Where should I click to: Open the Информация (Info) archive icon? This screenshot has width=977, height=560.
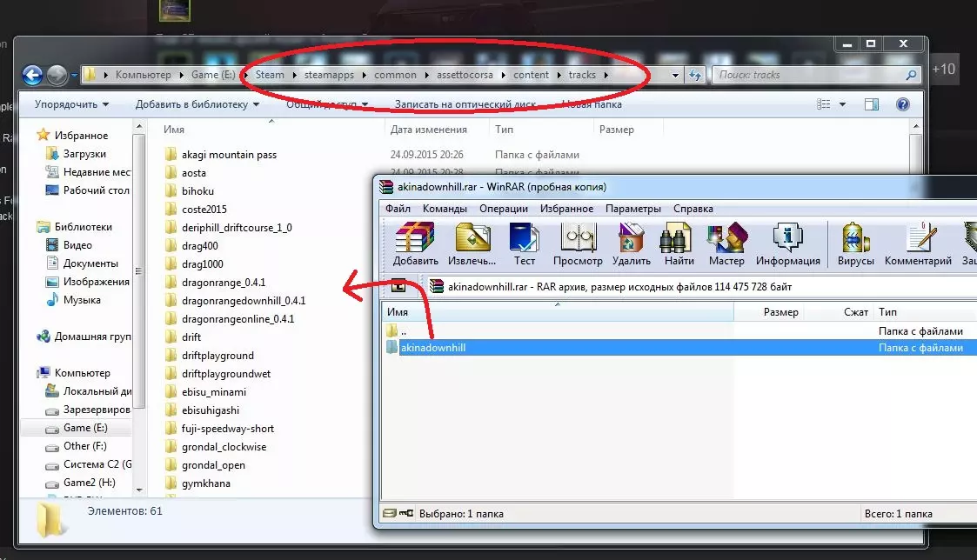(x=787, y=244)
